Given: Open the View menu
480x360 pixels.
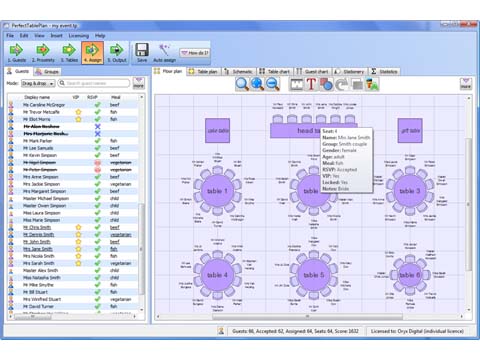Looking at the screenshot, I should tap(39, 35).
